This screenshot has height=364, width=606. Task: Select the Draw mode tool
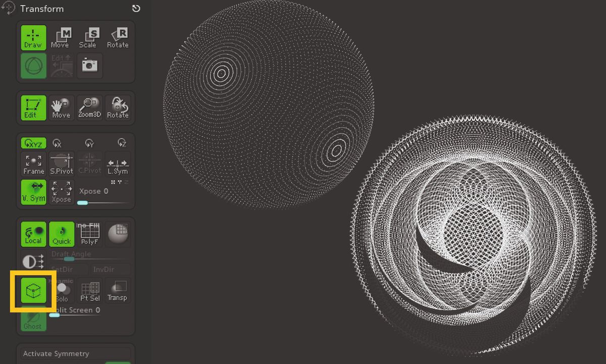33,37
